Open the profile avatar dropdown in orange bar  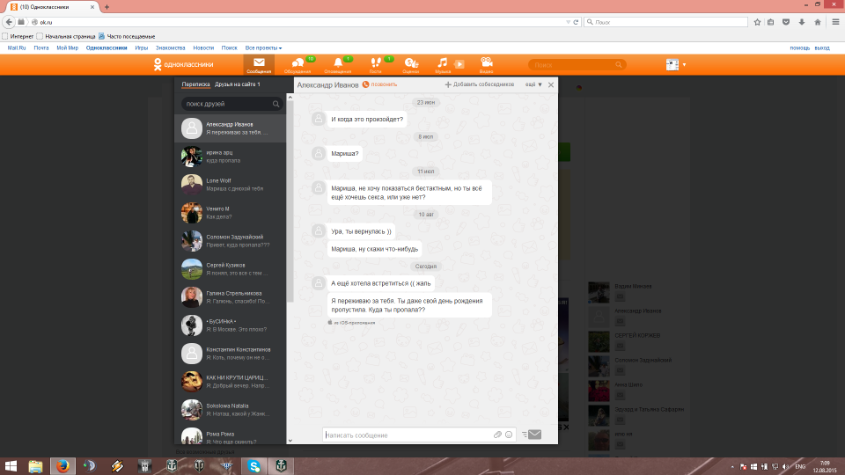pos(676,65)
